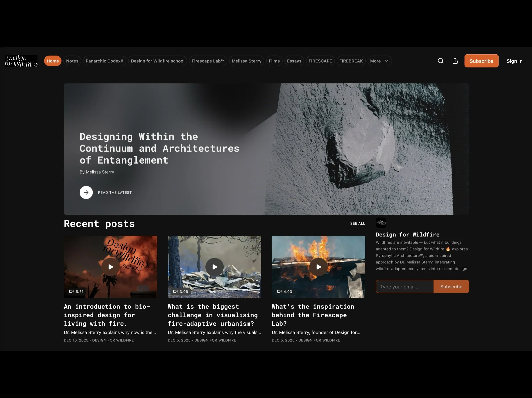Go to the Panarchic Codex tab
Screen dimensions: 532x398
[104, 61]
